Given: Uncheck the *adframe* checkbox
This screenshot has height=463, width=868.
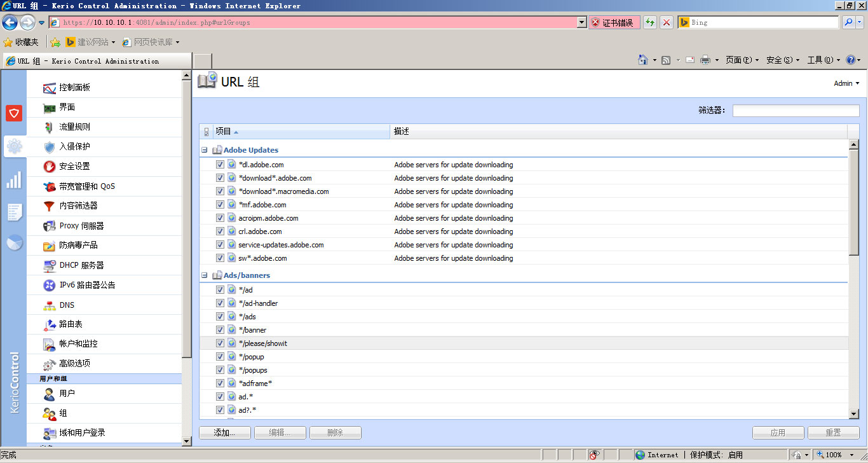Looking at the screenshot, I should coord(220,383).
